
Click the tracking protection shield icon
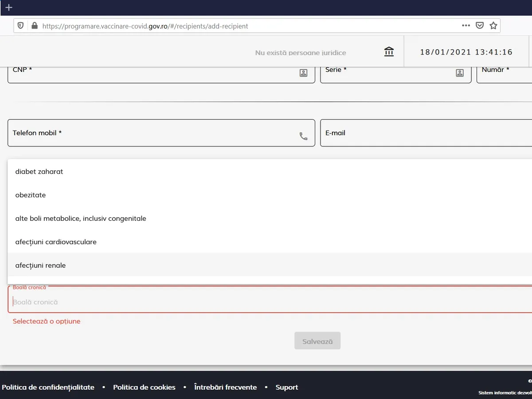click(20, 26)
